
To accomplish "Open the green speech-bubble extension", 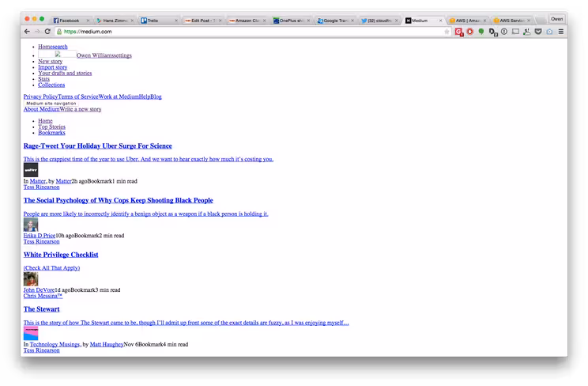I will [481, 32].
